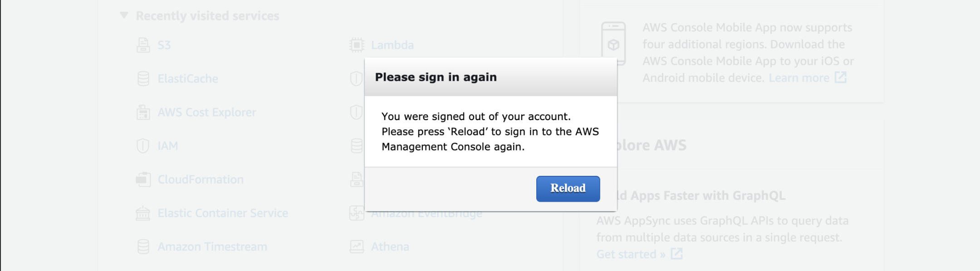Collapse the Recently visited services section
Image resolution: width=980 pixels, height=271 pixels.
pos(124,15)
